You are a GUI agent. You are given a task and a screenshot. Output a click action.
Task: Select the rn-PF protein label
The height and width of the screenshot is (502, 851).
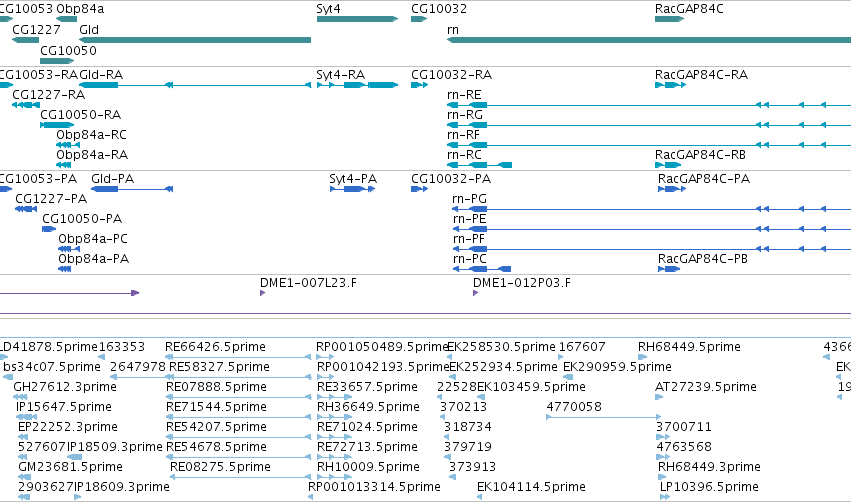(x=469, y=239)
